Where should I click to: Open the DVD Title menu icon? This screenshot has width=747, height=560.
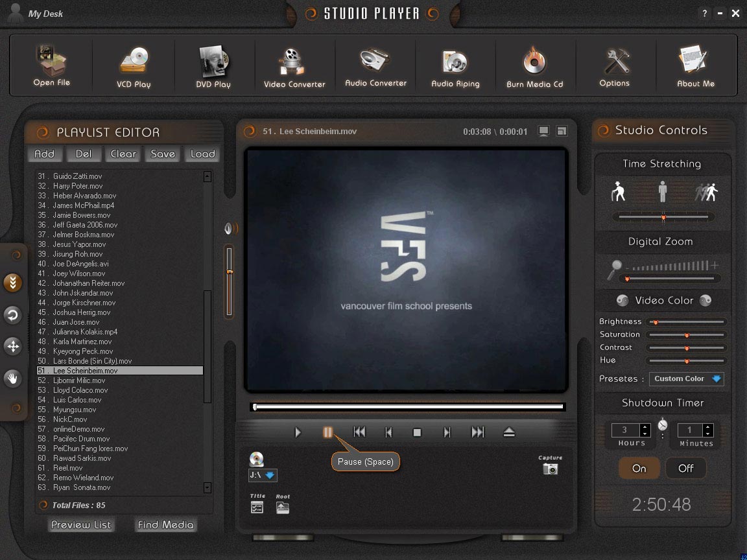click(x=257, y=507)
